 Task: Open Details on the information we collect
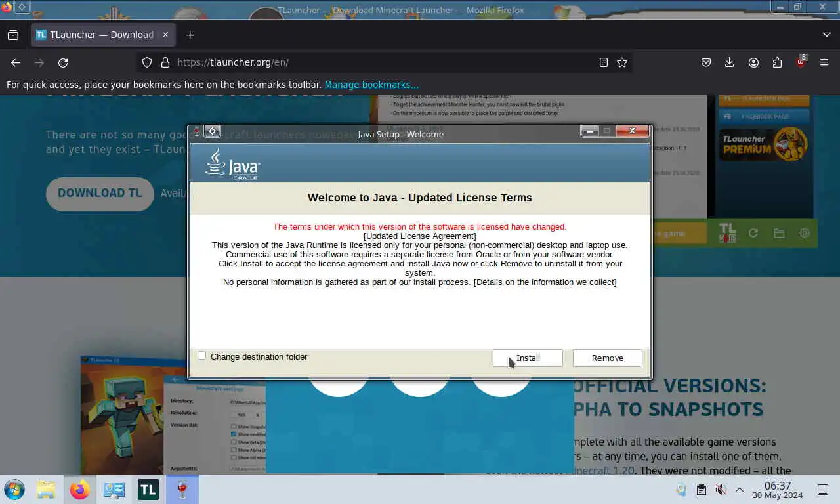[x=545, y=282]
